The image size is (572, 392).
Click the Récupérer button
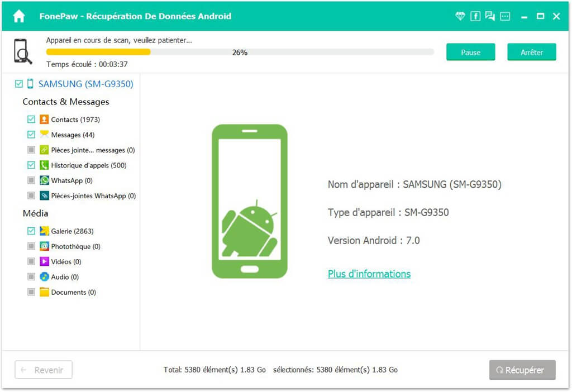point(522,370)
